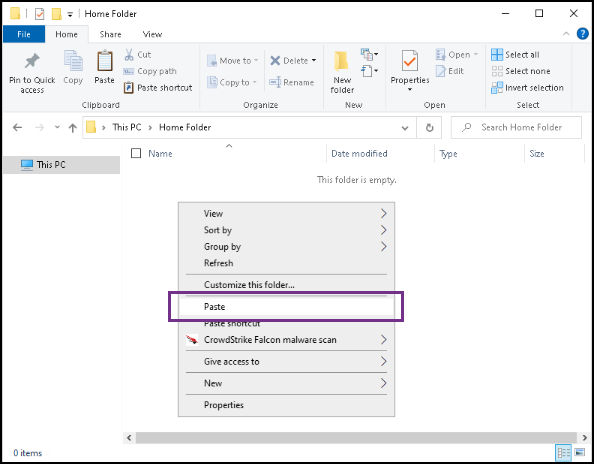Click the Help question mark icon
The height and width of the screenshot is (464, 594).
tap(583, 34)
